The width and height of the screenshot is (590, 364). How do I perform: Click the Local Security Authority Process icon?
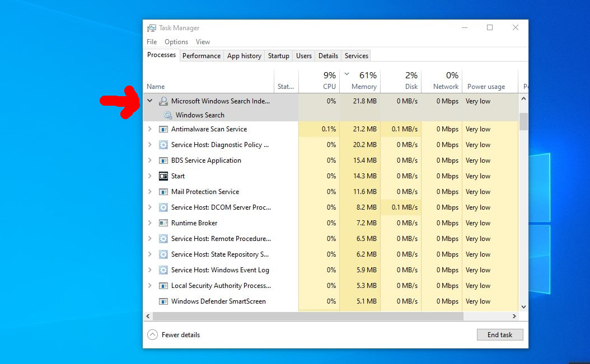click(163, 286)
